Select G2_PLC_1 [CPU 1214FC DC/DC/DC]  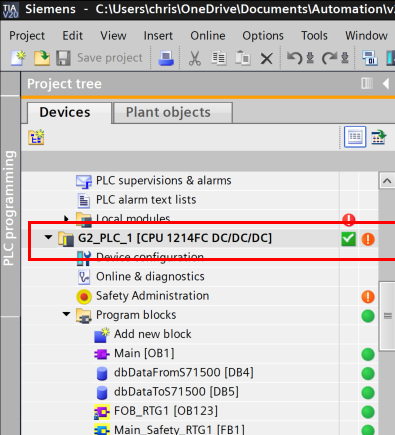tap(175, 238)
